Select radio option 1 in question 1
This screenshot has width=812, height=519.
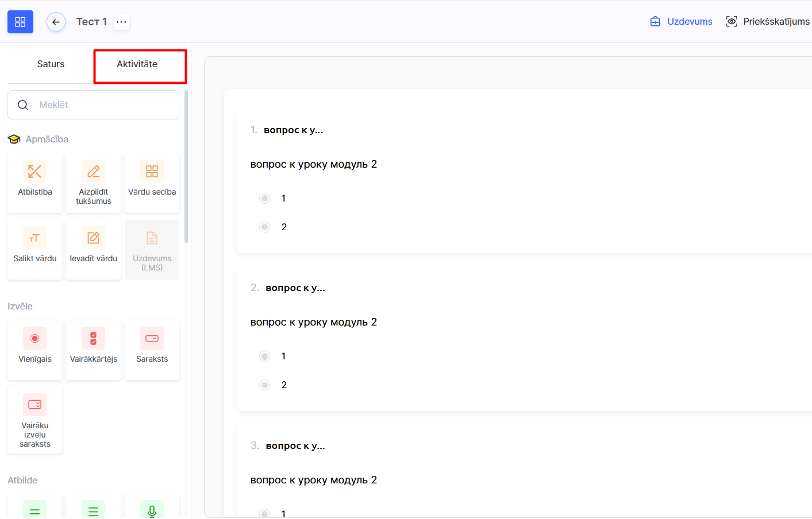click(x=264, y=199)
